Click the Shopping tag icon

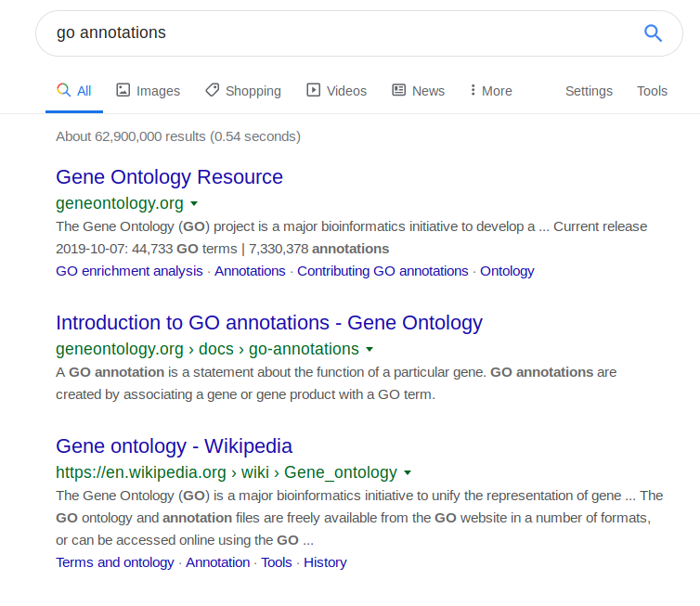coord(212,90)
